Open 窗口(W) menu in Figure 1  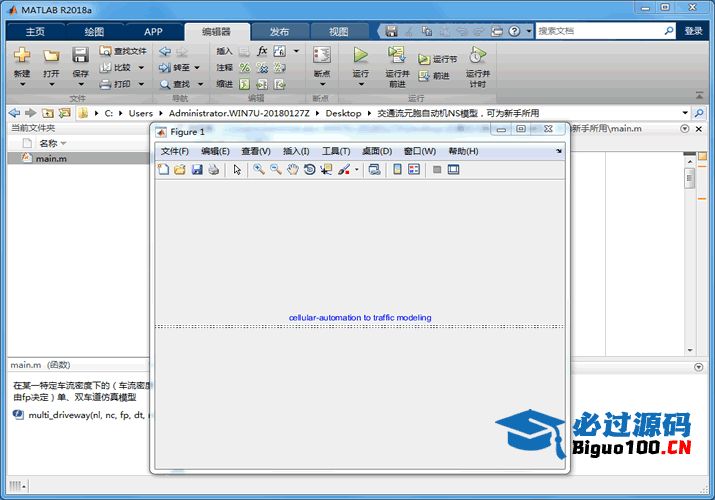click(420, 151)
